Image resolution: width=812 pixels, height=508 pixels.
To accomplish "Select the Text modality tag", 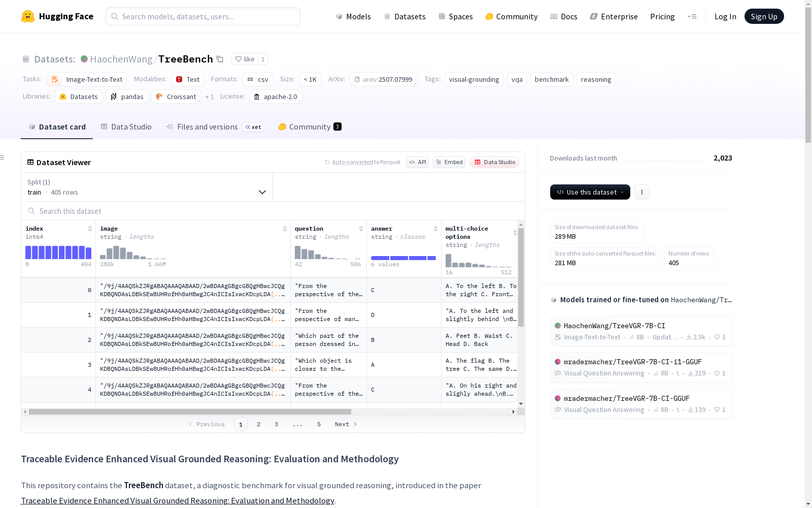I will click(x=187, y=79).
